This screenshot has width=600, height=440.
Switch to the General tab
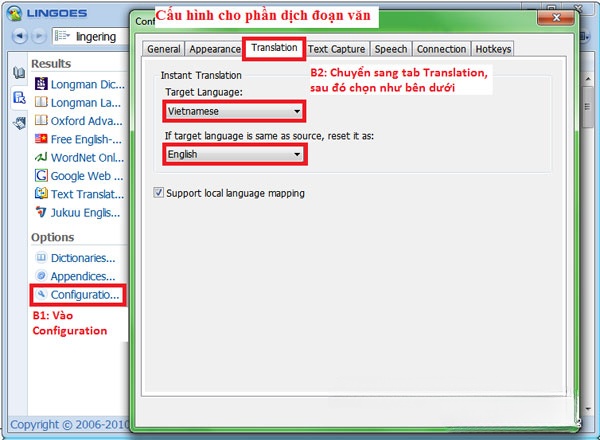coord(163,49)
